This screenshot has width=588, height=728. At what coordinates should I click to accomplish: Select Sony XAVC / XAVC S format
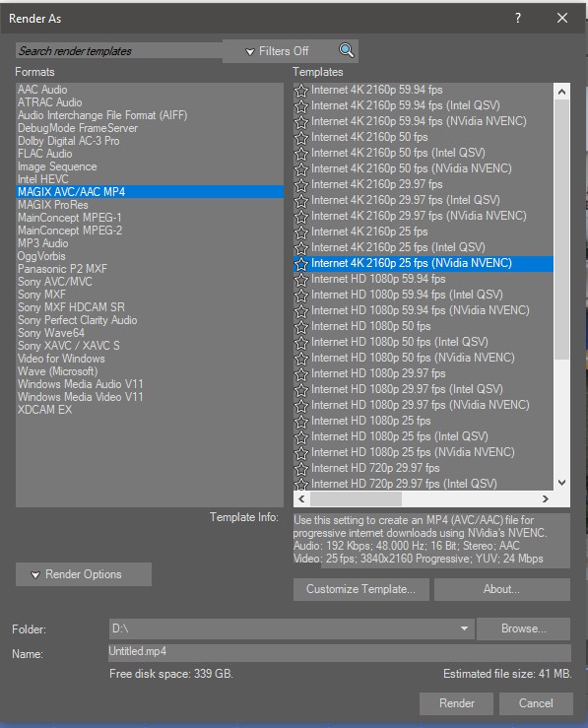150,346
